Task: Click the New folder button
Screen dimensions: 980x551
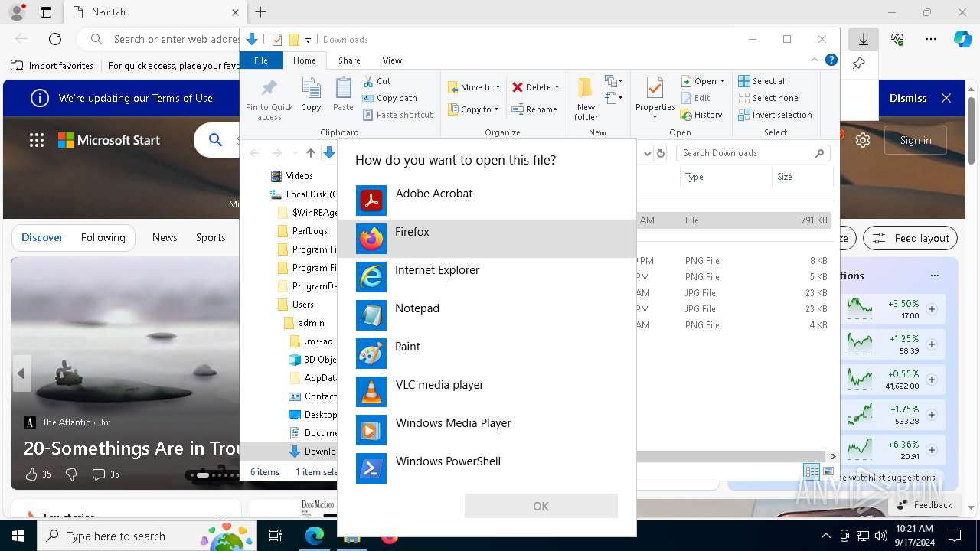Action: point(586,99)
